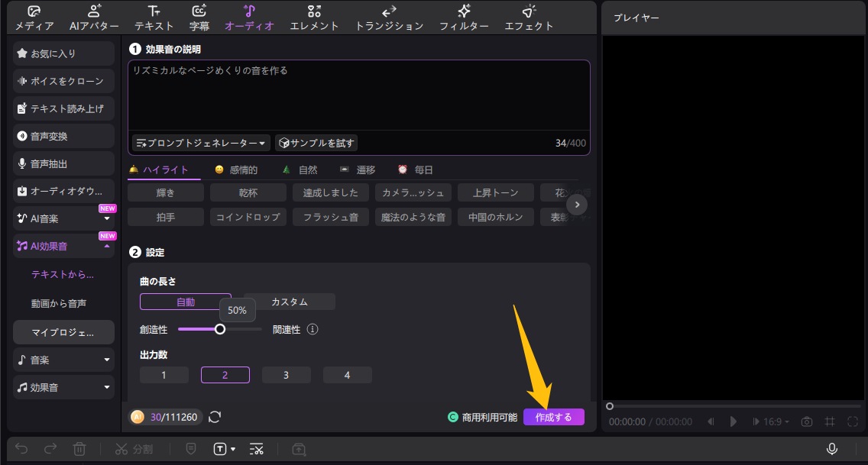This screenshot has height=465, width=868.
Task: Open the 音声抽出 audio extraction tool
Action: point(63,163)
